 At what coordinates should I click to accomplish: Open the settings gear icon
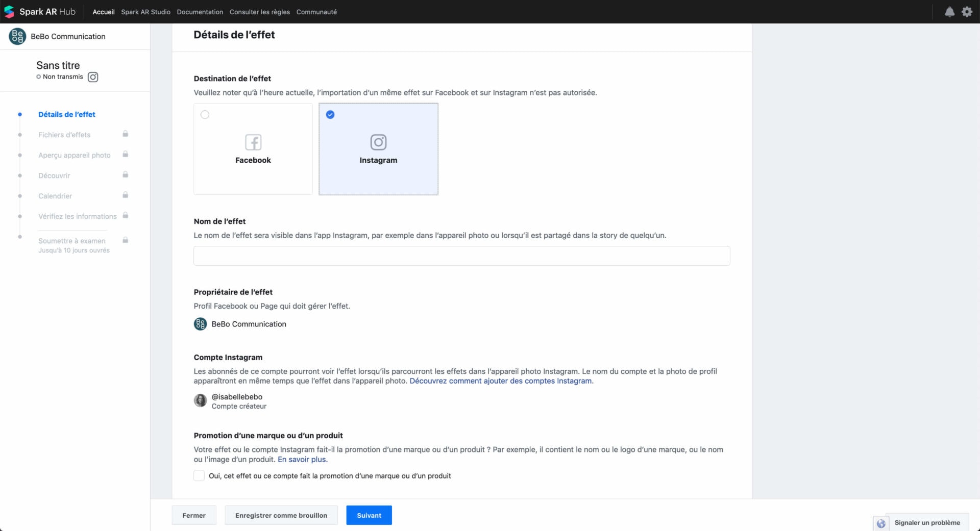click(x=967, y=12)
